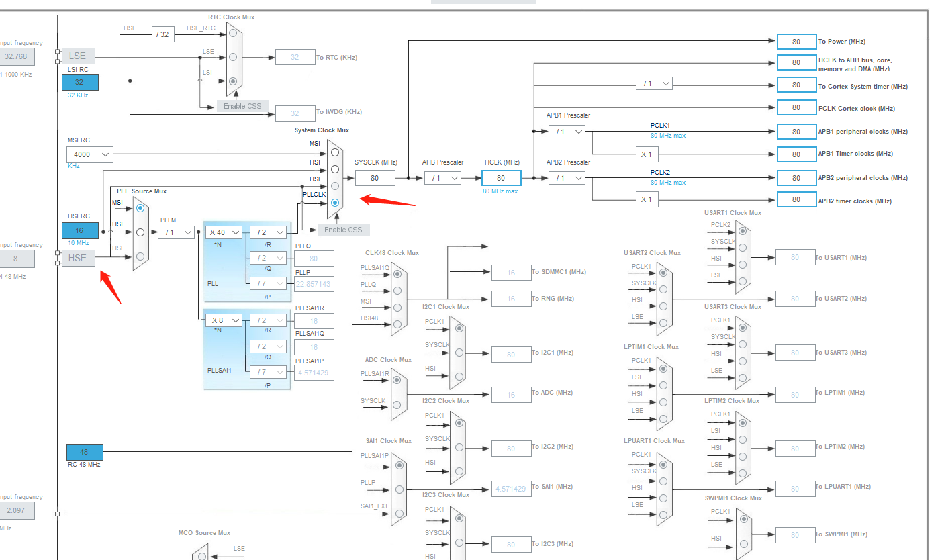Select the HSI RC 16 MHz block

tap(79, 230)
